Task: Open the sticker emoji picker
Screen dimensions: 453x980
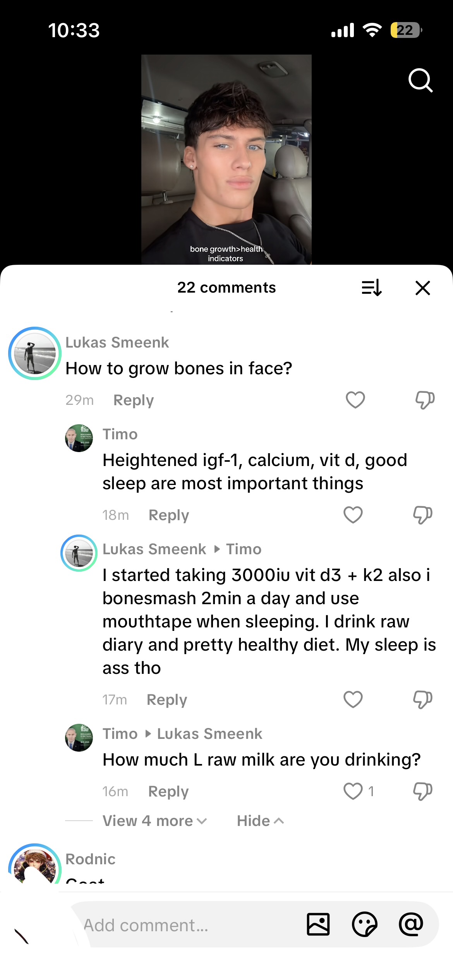Action: click(x=364, y=924)
